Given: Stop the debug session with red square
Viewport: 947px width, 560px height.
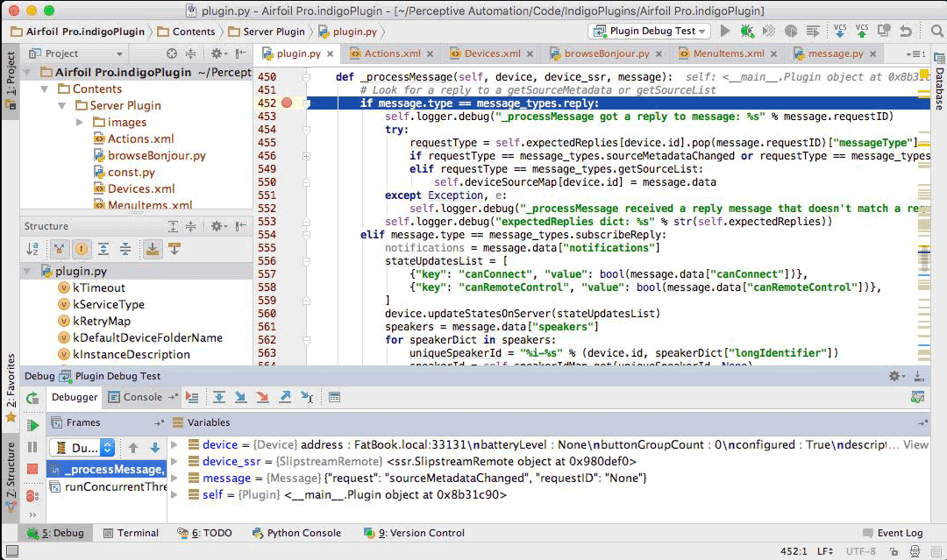Looking at the screenshot, I should coord(32,470).
